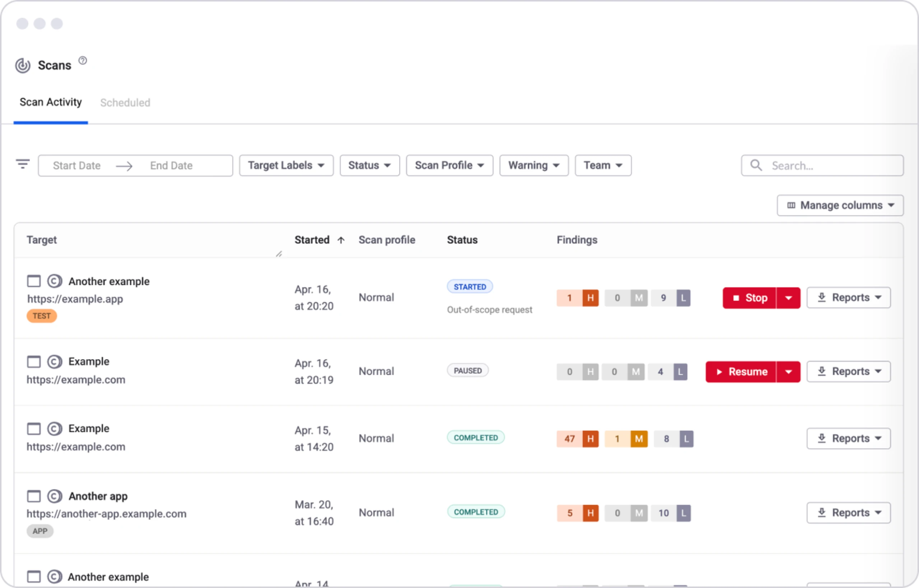Image resolution: width=919 pixels, height=588 pixels.
Task: Click the filter lines icon
Action: click(x=23, y=164)
